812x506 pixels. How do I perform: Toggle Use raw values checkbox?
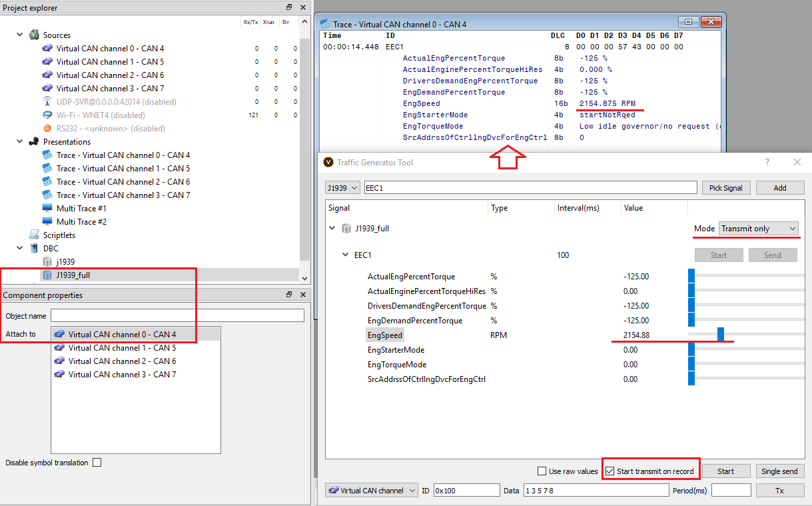click(542, 471)
